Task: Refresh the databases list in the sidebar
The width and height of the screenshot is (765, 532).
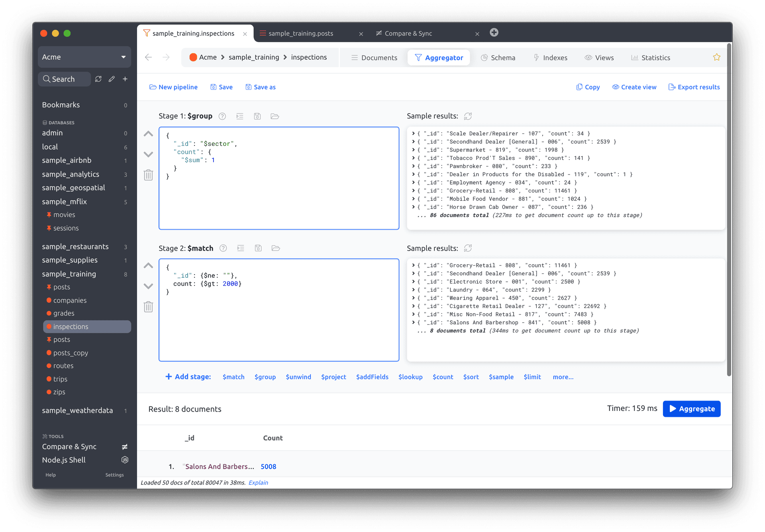Action: coord(98,79)
